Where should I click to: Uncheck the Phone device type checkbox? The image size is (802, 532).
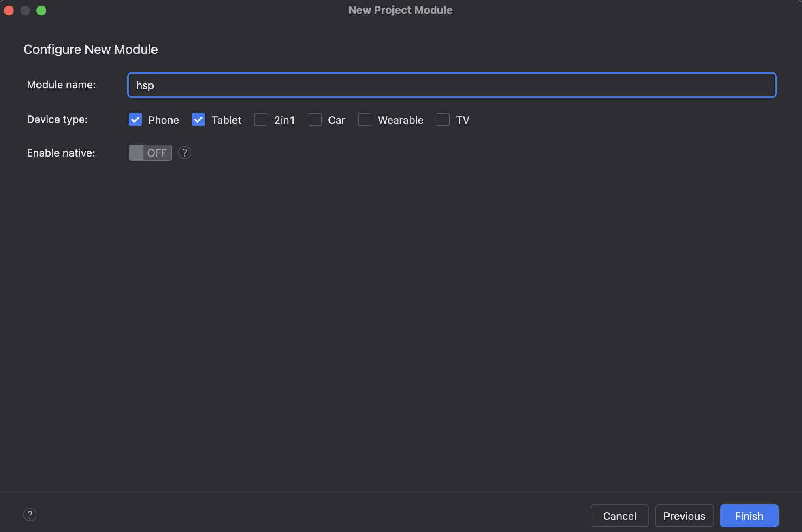click(135, 120)
